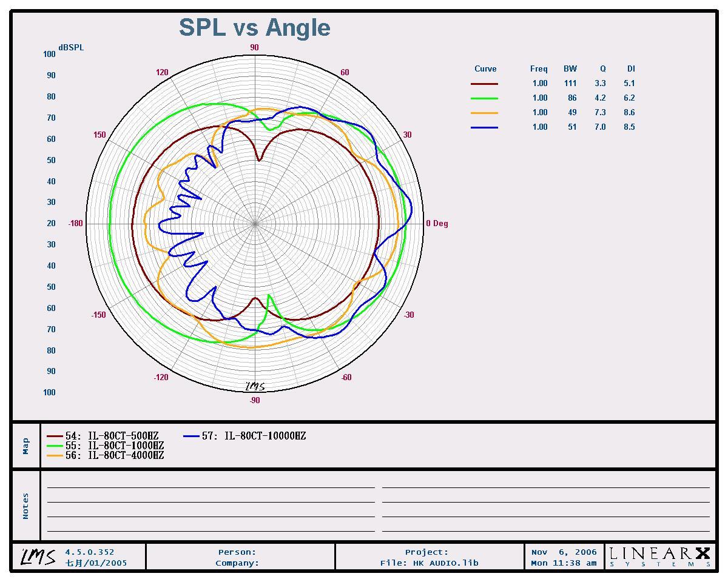
Task: Click the BW value "51"
Action: (x=572, y=127)
